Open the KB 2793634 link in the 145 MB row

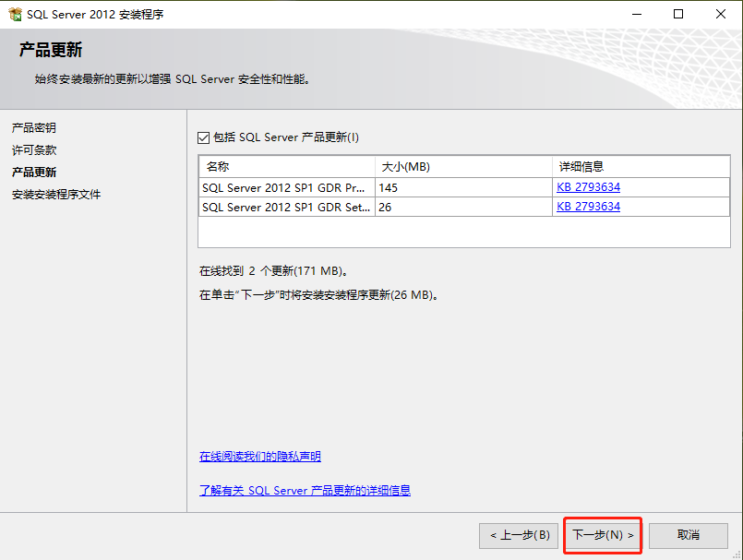[588, 187]
